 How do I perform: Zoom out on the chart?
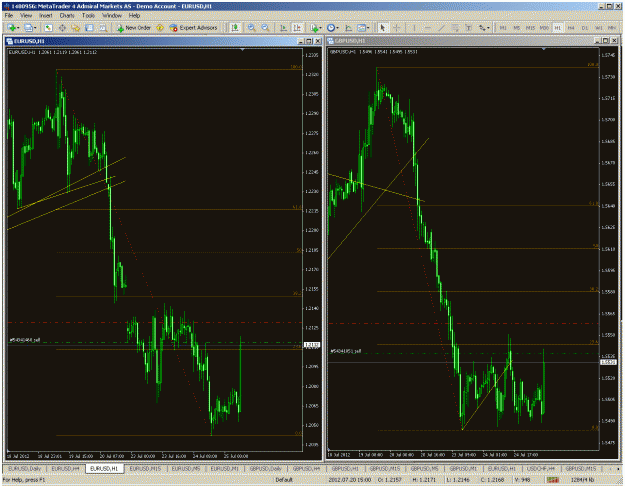(x=265, y=28)
